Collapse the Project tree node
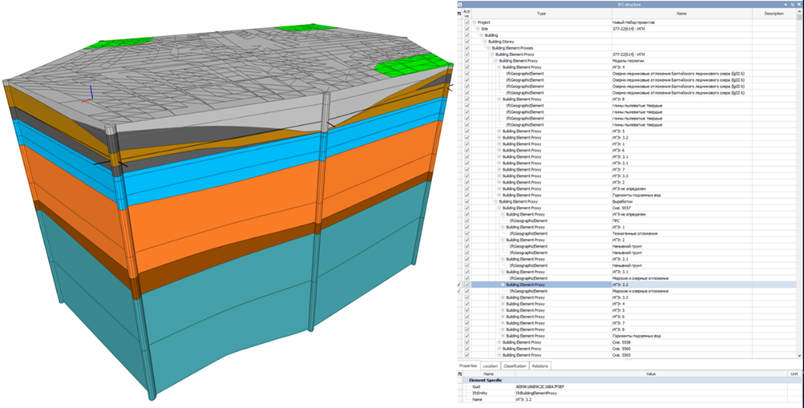 click(x=475, y=22)
